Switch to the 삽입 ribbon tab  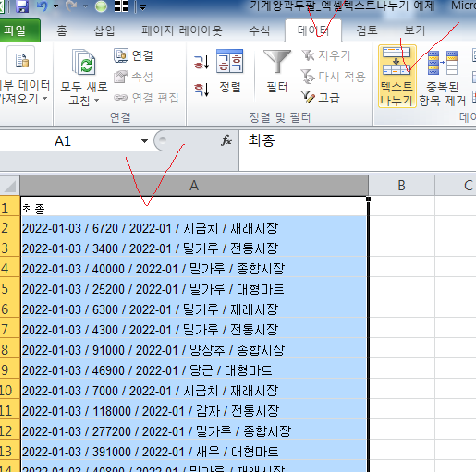(104, 30)
